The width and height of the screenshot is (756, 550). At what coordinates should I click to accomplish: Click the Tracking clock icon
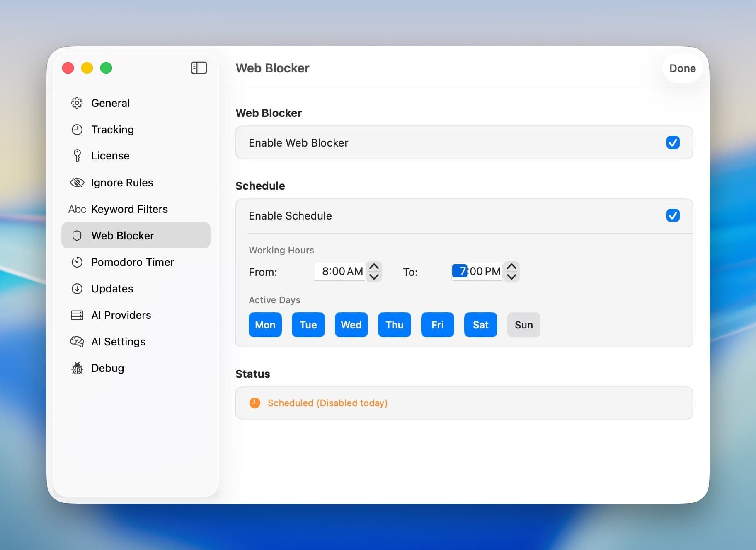point(77,129)
